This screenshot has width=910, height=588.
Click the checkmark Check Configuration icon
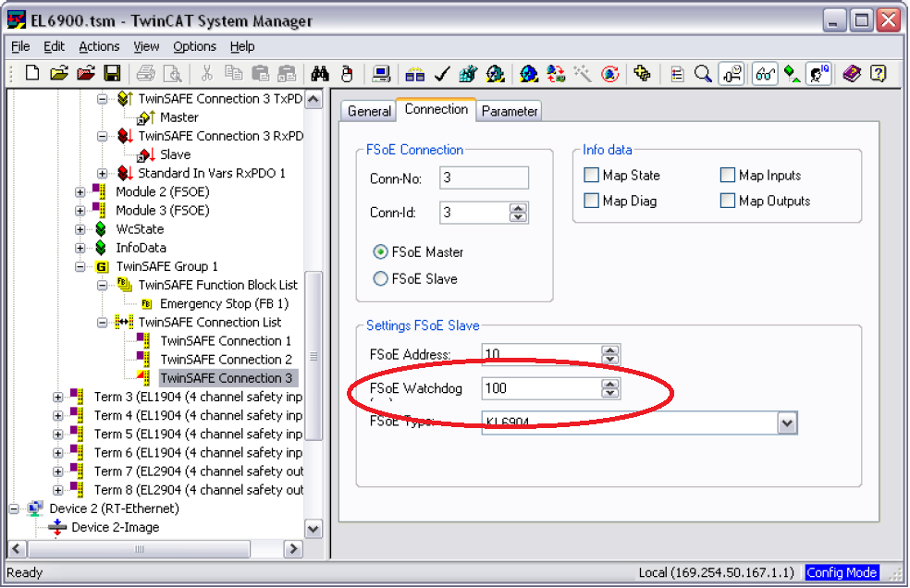coord(442,74)
